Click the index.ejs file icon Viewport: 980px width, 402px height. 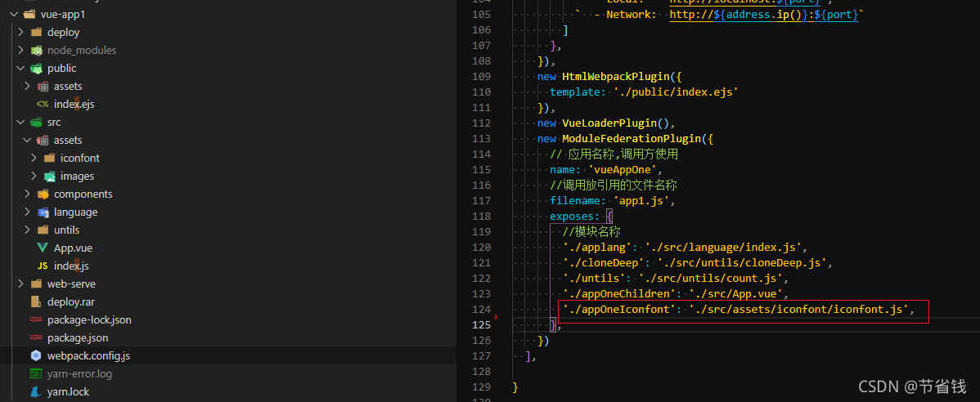click(x=43, y=105)
